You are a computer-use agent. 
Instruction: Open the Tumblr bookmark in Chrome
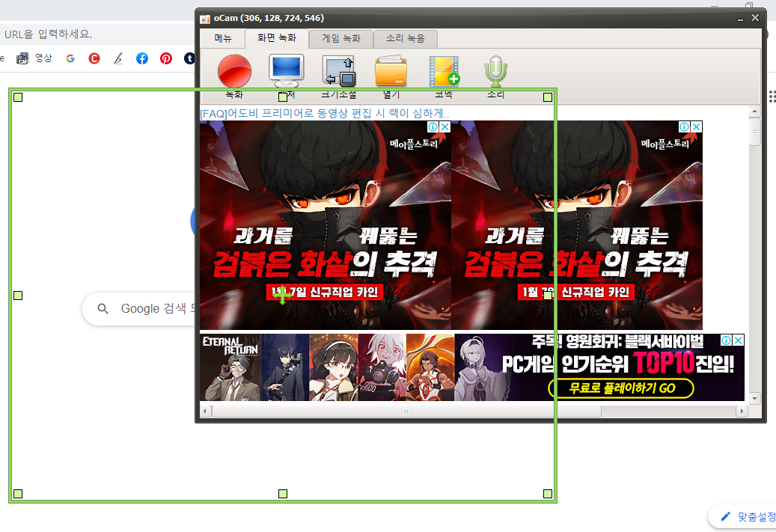point(189,58)
